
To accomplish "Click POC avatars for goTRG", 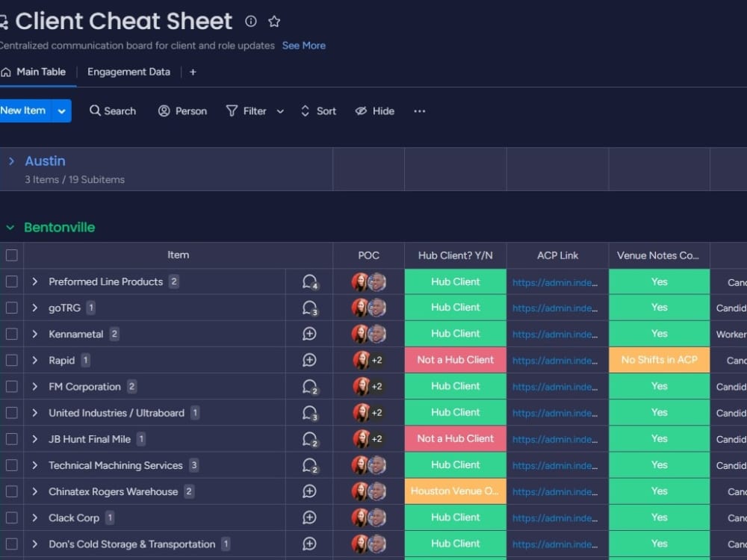I will pyautogui.click(x=369, y=308).
